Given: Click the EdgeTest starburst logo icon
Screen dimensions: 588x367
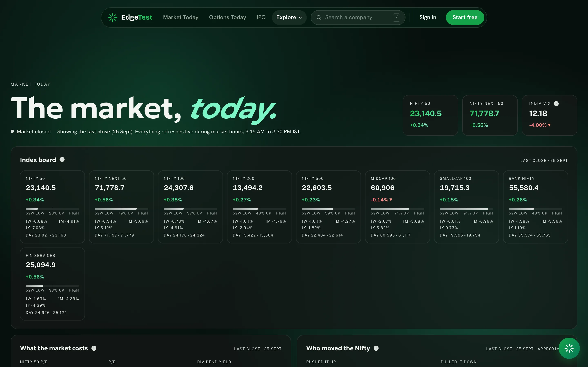Looking at the screenshot, I should [113, 18].
